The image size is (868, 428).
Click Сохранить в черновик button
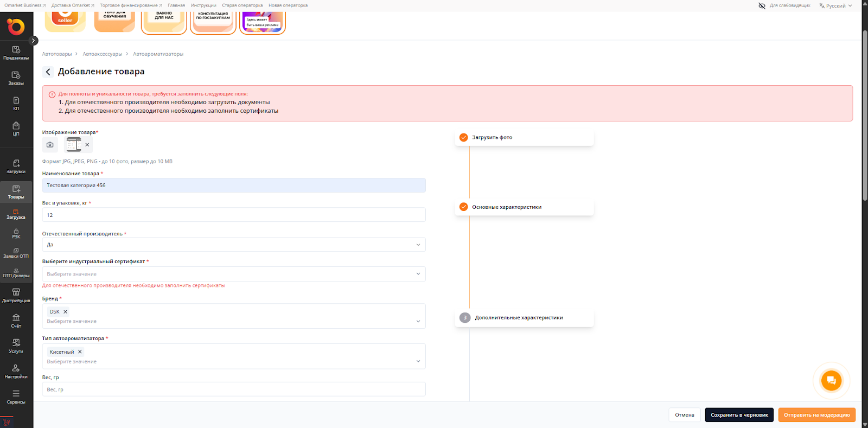pyautogui.click(x=739, y=415)
